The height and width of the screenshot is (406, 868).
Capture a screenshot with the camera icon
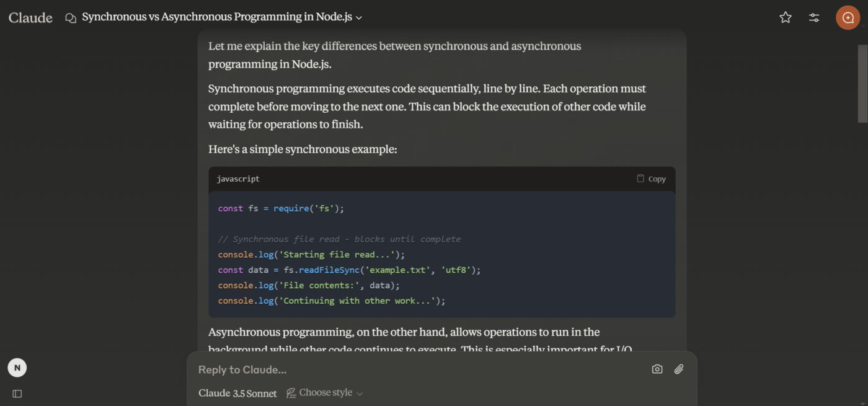click(657, 369)
